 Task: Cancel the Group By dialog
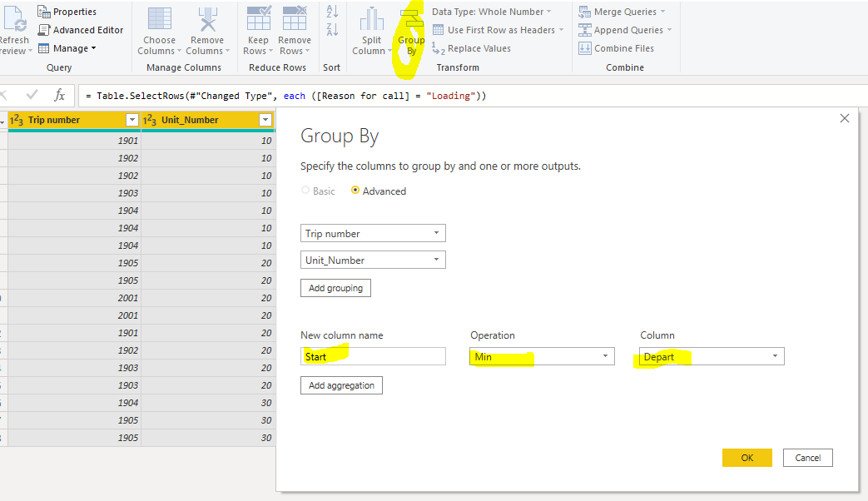coord(807,458)
